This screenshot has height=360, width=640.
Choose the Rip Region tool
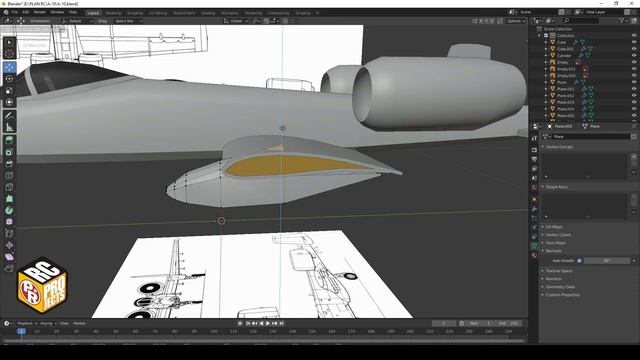tap(10, 269)
